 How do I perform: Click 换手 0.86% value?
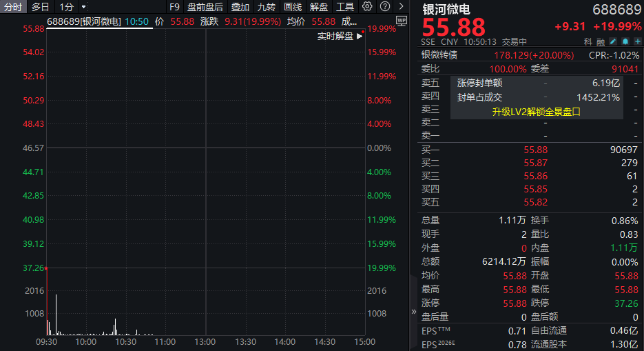coord(625,221)
